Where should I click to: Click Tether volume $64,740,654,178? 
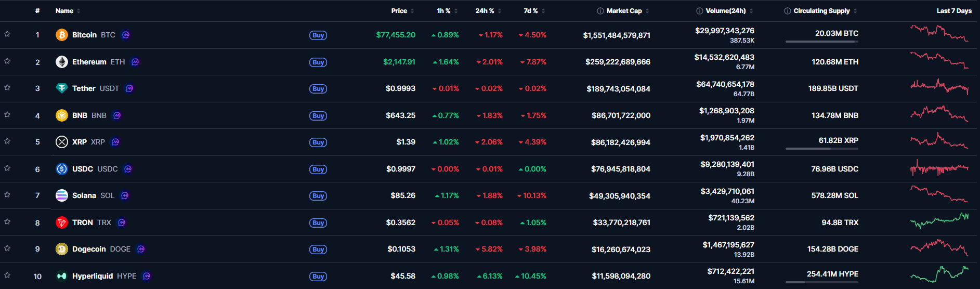coord(725,84)
